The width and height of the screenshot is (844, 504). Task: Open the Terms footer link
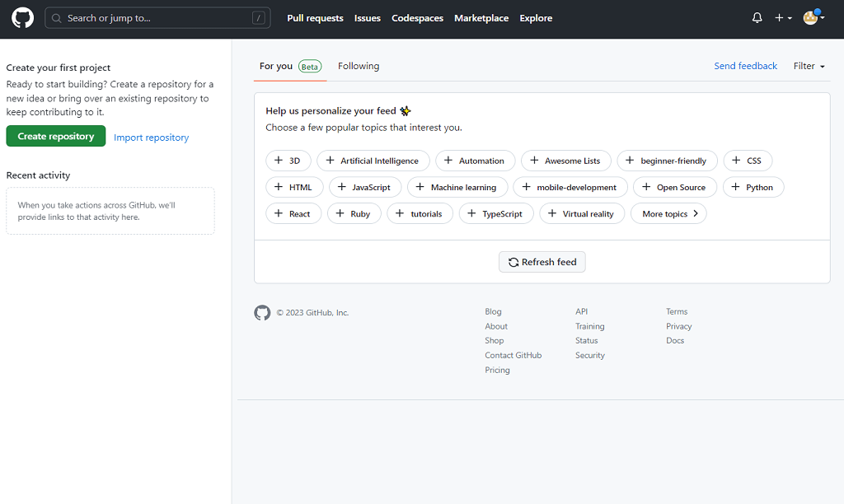pos(677,311)
